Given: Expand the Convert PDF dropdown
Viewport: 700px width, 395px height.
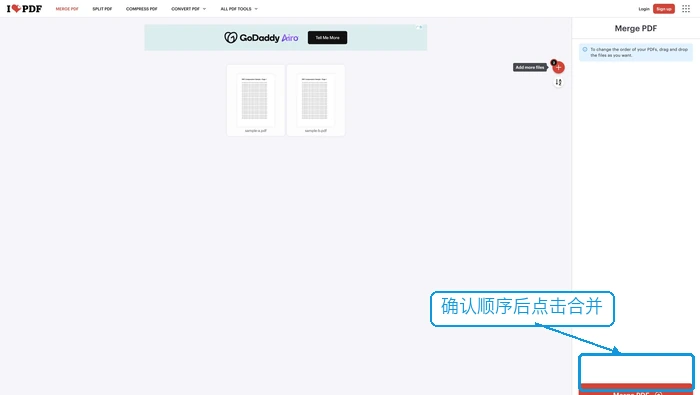Looking at the screenshot, I should click(188, 9).
